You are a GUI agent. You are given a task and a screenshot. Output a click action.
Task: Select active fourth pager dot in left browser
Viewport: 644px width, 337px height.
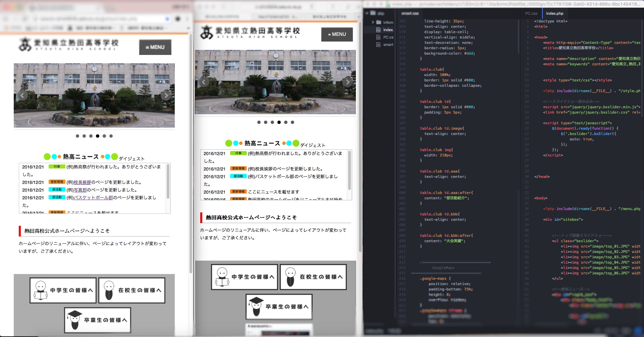click(x=98, y=136)
